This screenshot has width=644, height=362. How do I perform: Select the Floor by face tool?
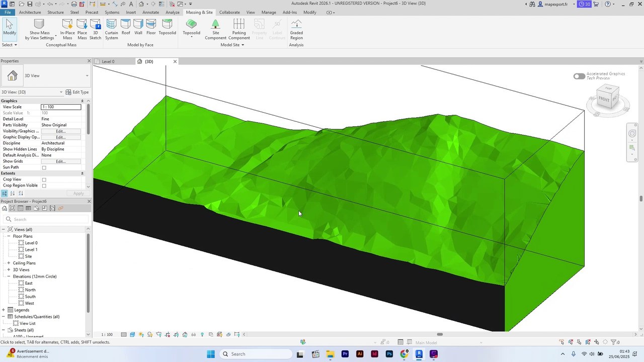[x=151, y=28]
